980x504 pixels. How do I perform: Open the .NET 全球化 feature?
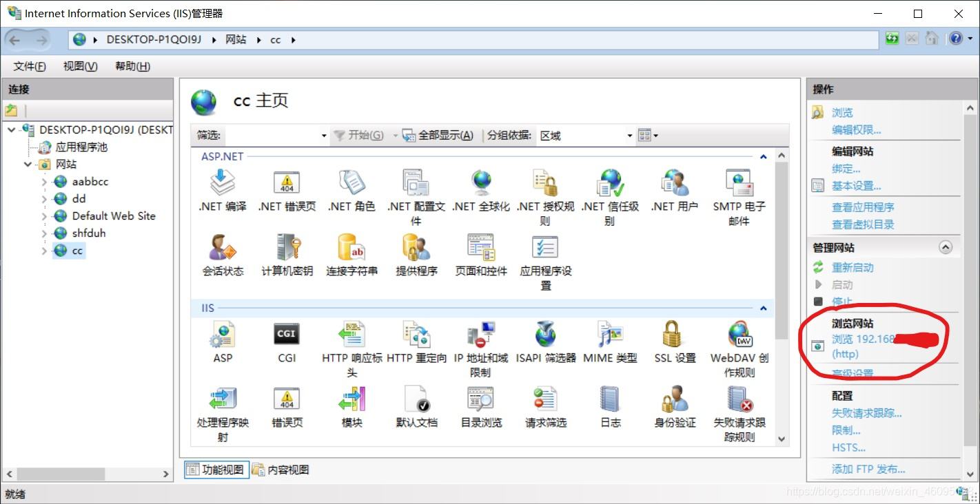[481, 191]
